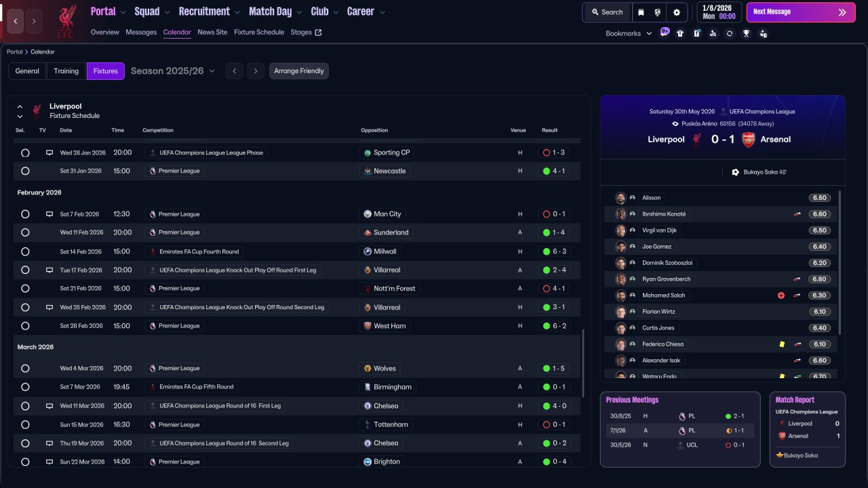
Task: Expand the Portal menu chevron
Action: tap(123, 12)
